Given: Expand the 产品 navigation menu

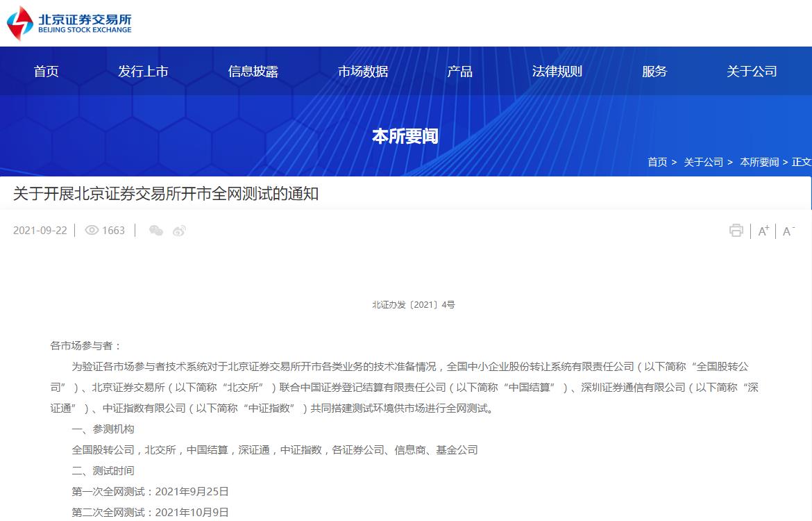Looking at the screenshot, I should coord(459,71).
